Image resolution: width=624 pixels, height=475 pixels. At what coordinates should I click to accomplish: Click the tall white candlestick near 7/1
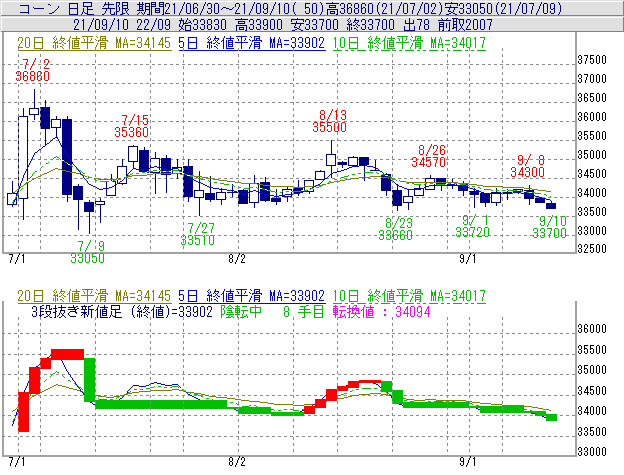pos(23,157)
